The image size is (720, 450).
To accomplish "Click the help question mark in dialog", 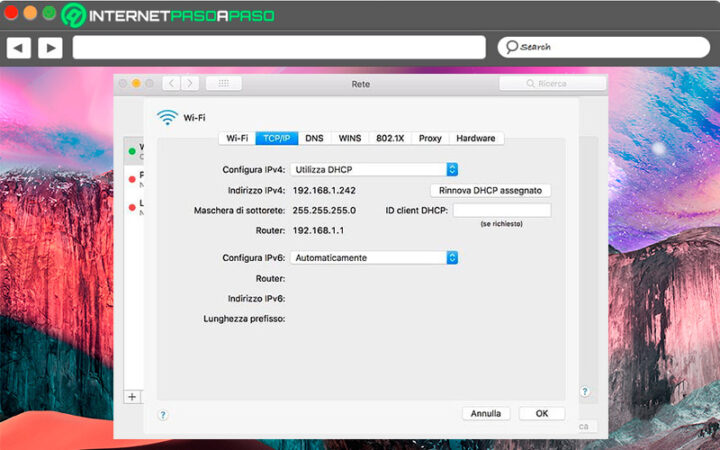I will tap(163, 414).
